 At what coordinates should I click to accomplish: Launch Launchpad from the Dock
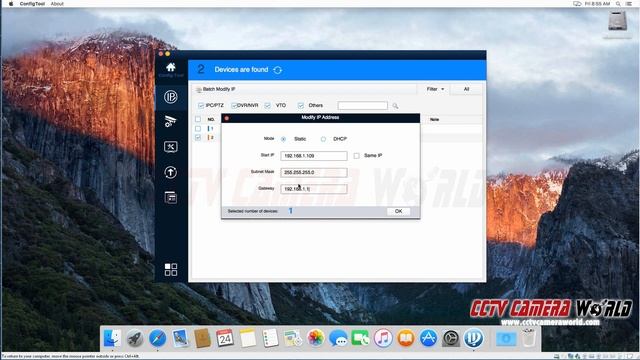click(135, 338)
